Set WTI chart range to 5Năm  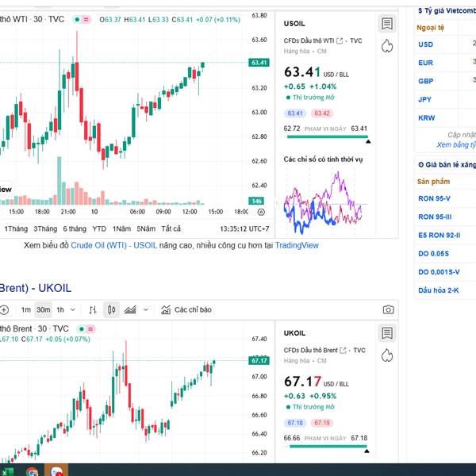point(146,229)
